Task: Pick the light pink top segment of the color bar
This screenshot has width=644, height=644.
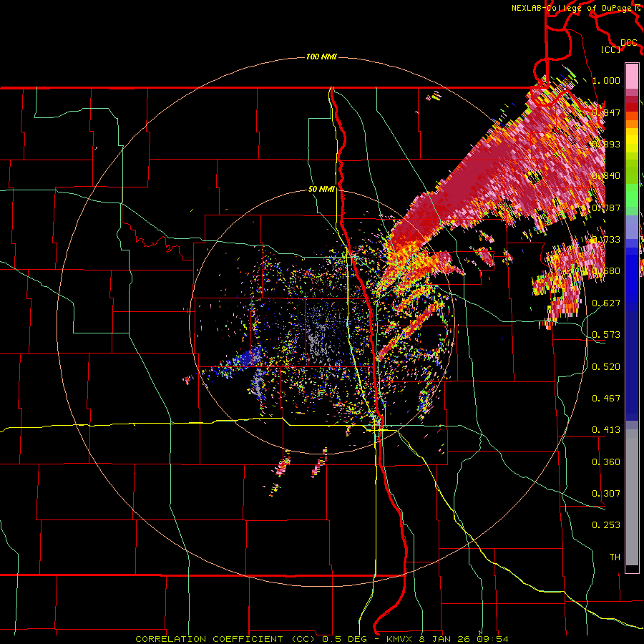Action: (632, 76)
